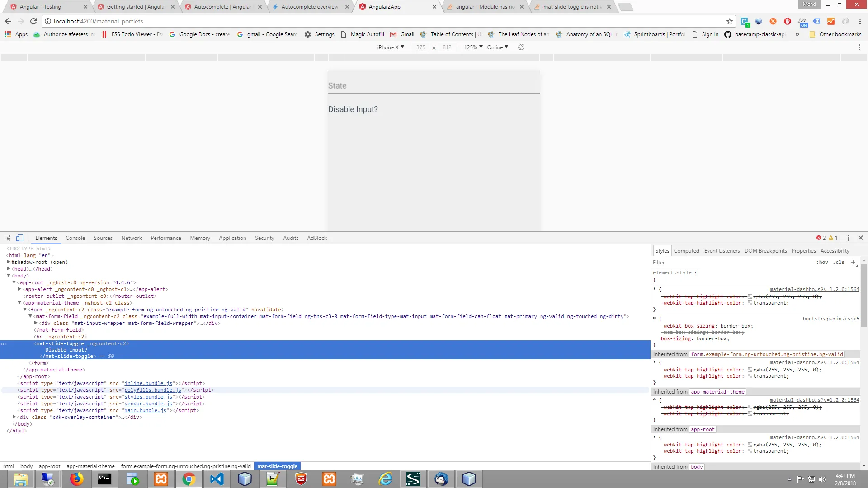Screen dimensions: 868x488
Task: Open the polyfills.bundle.js script link
Action: [153, 390]
